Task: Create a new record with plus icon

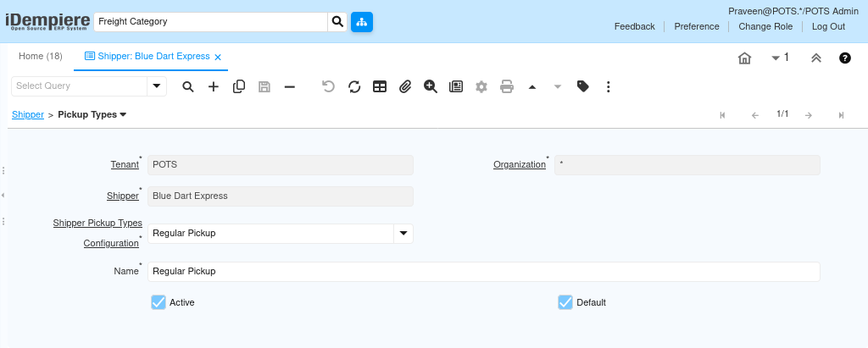Action: pyautogui.click(x=214, y=87)
